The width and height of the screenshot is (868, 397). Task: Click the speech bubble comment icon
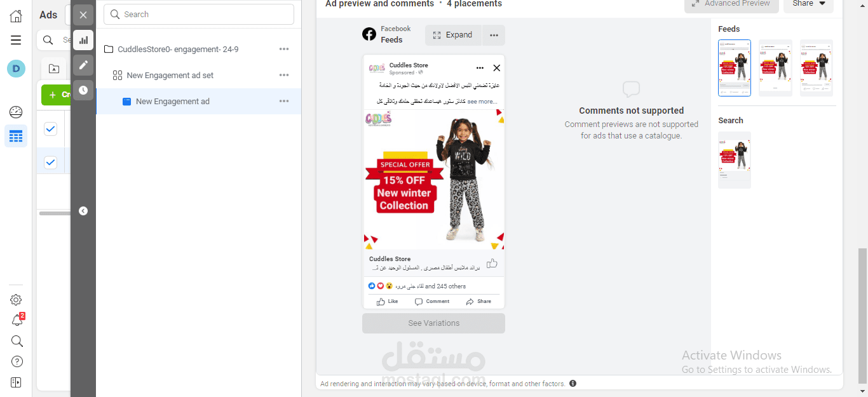631,90
